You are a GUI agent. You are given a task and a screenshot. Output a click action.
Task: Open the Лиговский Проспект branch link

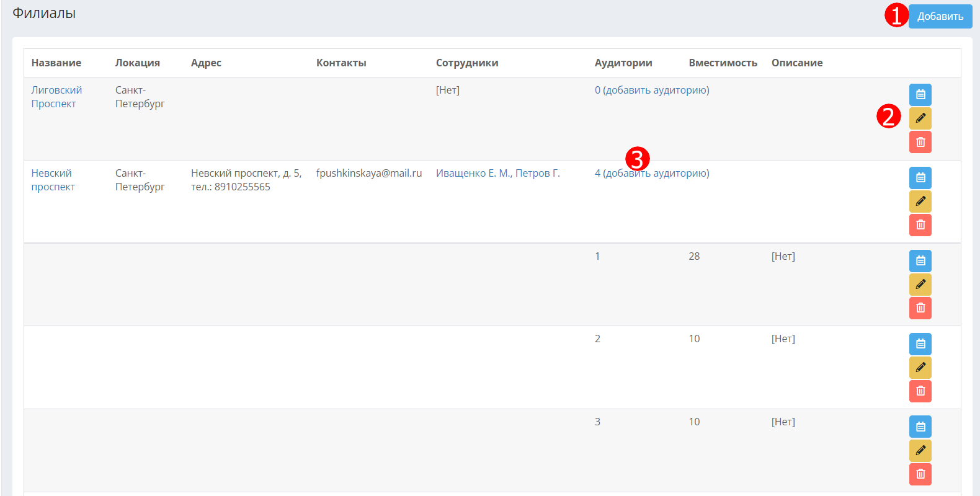click(56, 97)
